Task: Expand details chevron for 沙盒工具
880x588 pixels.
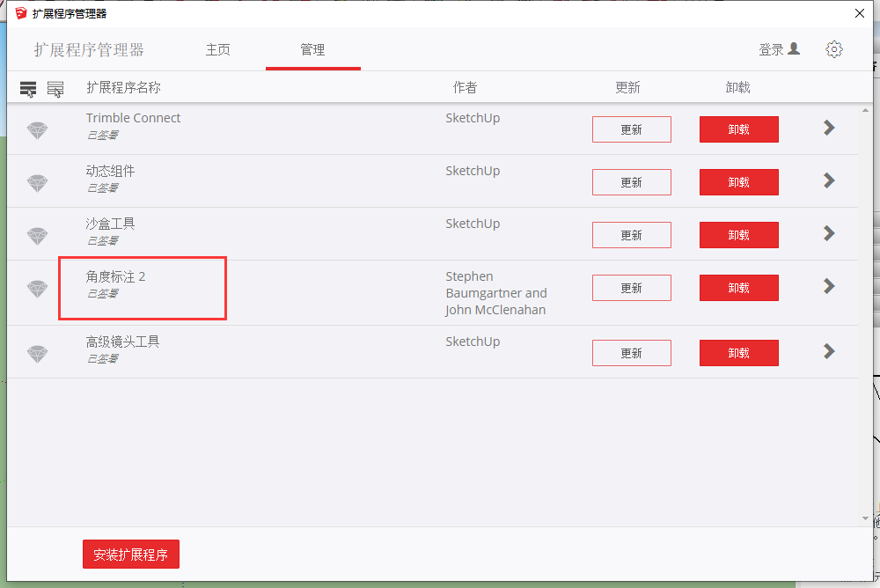Action: click(x=829, y=233)
